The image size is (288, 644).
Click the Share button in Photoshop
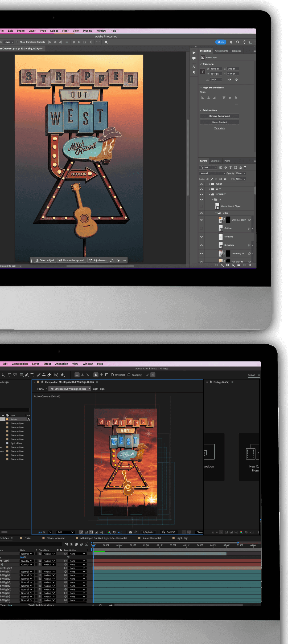pos(221,42)
